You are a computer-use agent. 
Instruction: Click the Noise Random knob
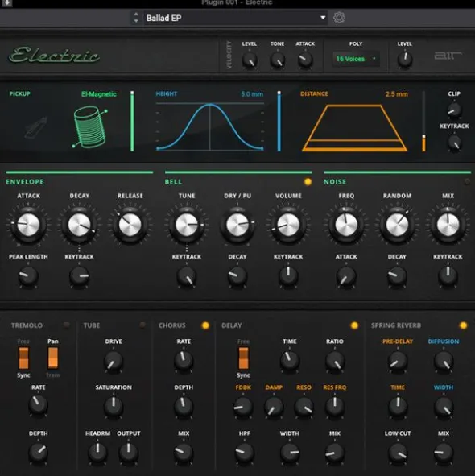point(397,225)
